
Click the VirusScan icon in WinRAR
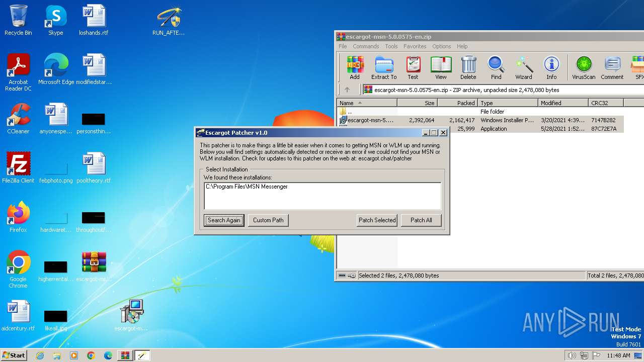(584, 67)
